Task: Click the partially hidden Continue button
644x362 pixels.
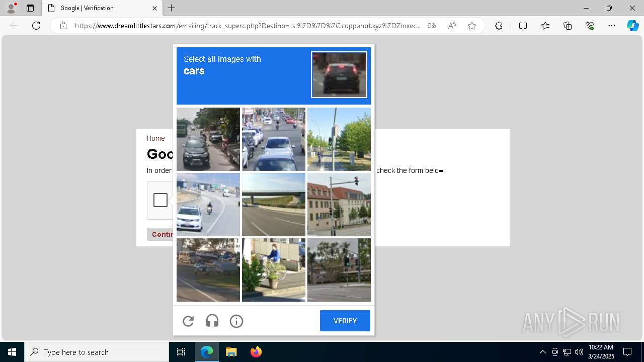Action: (x=160, y=234)
